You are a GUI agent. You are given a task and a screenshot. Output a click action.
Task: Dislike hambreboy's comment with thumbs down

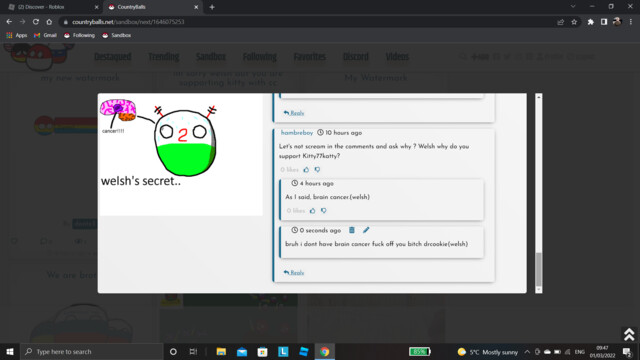tap(317, 169)
